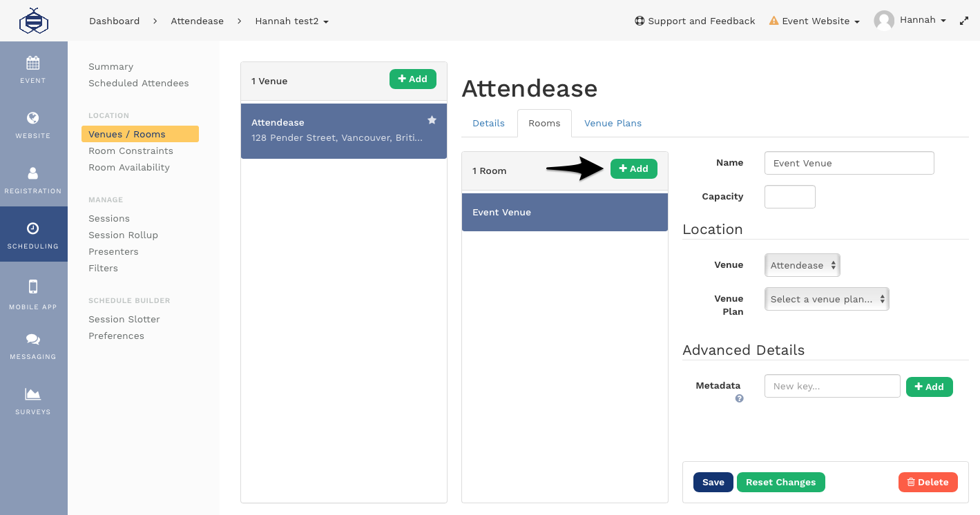Click inside the Capacity input field
Screen dimensions: 980x515
789,196
